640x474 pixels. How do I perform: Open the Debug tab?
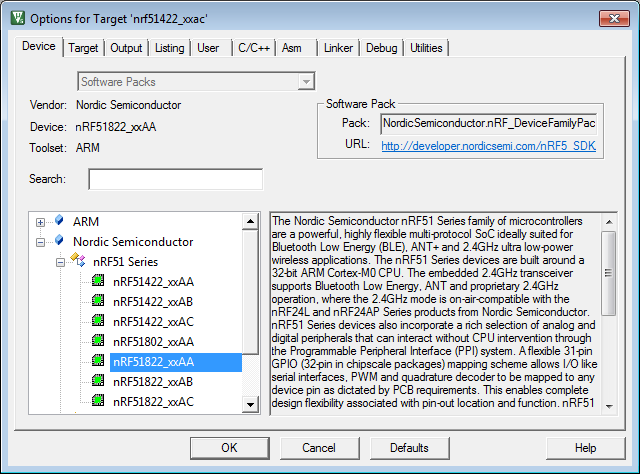pos(382,48)
